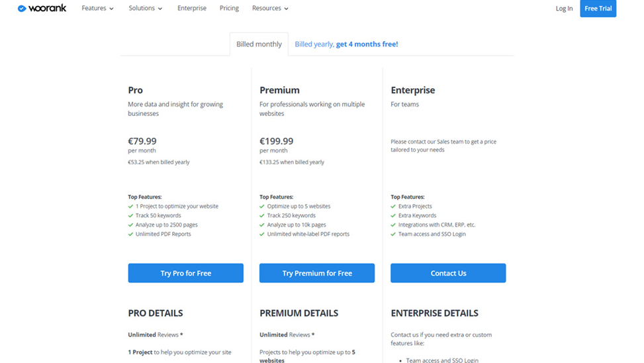Go to the Pricing page link
The width and height of the screenshot is (644, 363).
tap(229, 8)
